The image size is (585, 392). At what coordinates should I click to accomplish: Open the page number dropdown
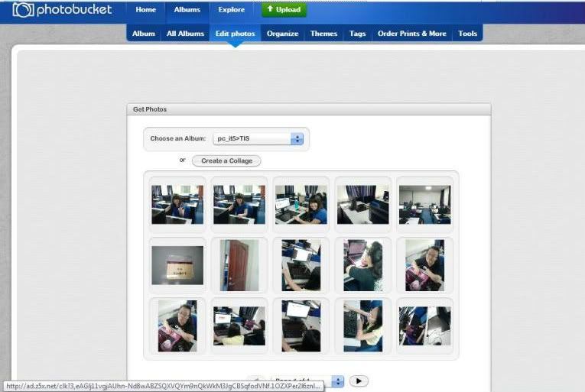pyautogui.click(x=337, y=381)
